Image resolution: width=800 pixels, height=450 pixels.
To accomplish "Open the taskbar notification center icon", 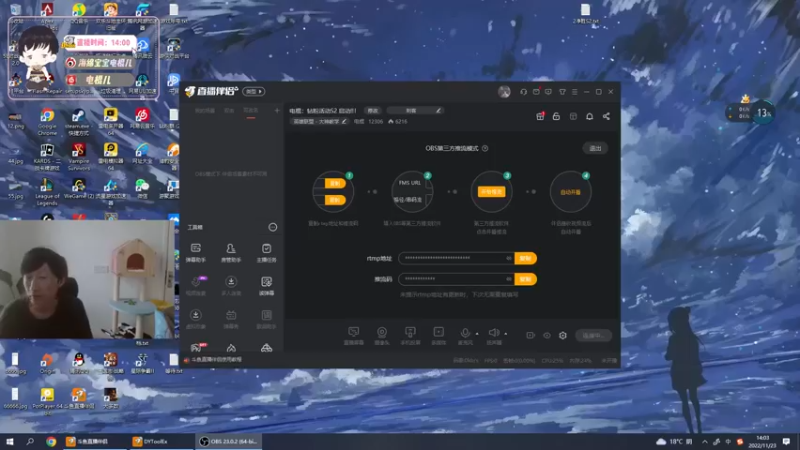I will (x=786, y=441).
